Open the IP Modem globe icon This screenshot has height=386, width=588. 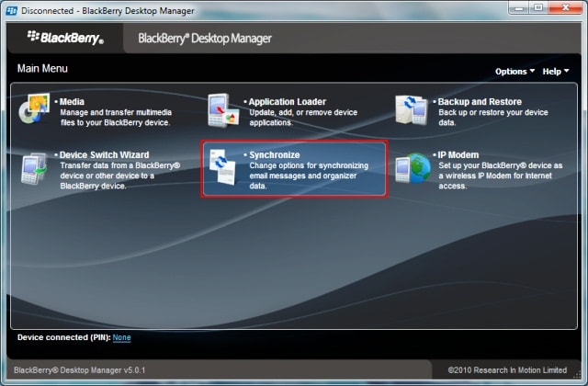413,167
